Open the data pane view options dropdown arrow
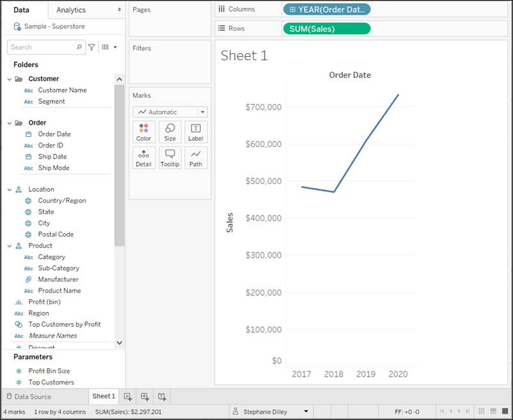 [115, 47]
